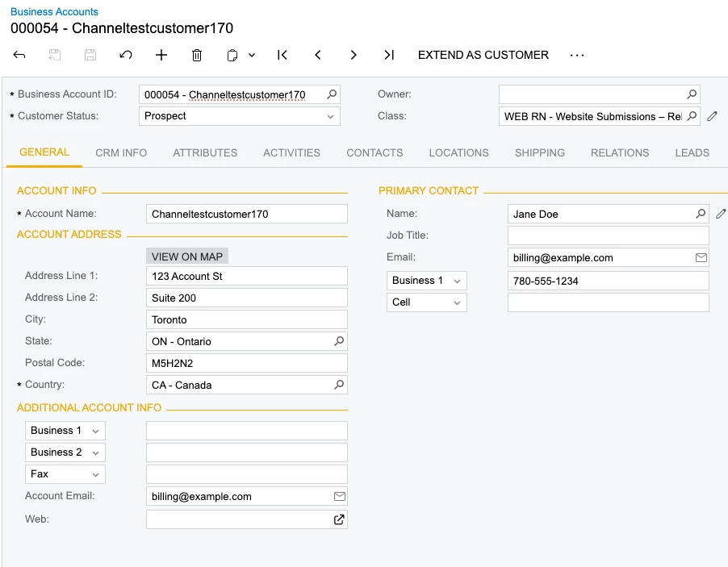Click the Undo/Cancel toolbar icon
Screen dimensions: 728x567
126,55
